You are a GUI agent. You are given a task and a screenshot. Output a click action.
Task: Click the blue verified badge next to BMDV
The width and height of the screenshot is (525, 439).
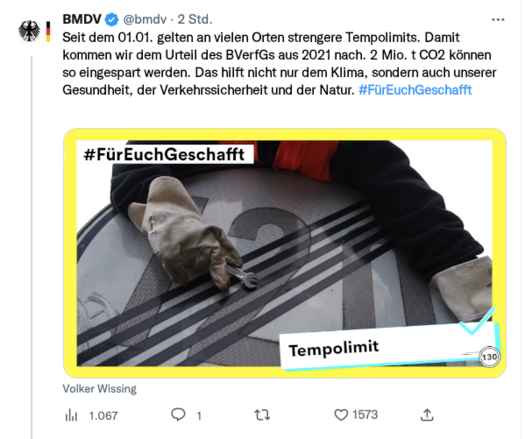(111, 19)
